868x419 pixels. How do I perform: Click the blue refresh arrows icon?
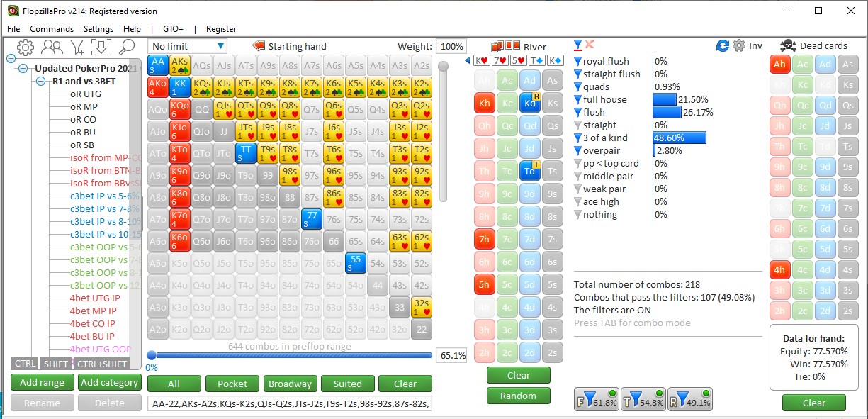(x=723, y=45)
